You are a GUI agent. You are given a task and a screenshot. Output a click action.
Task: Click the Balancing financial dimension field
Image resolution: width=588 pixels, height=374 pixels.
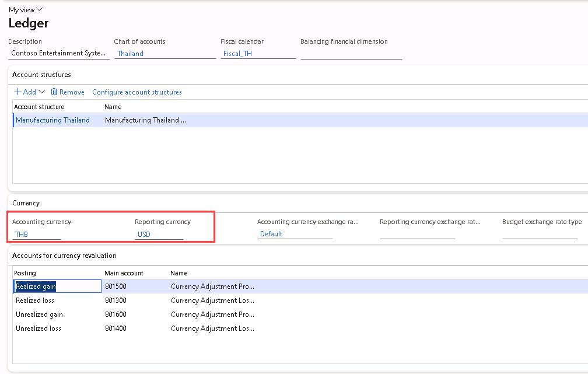(351, 54)
